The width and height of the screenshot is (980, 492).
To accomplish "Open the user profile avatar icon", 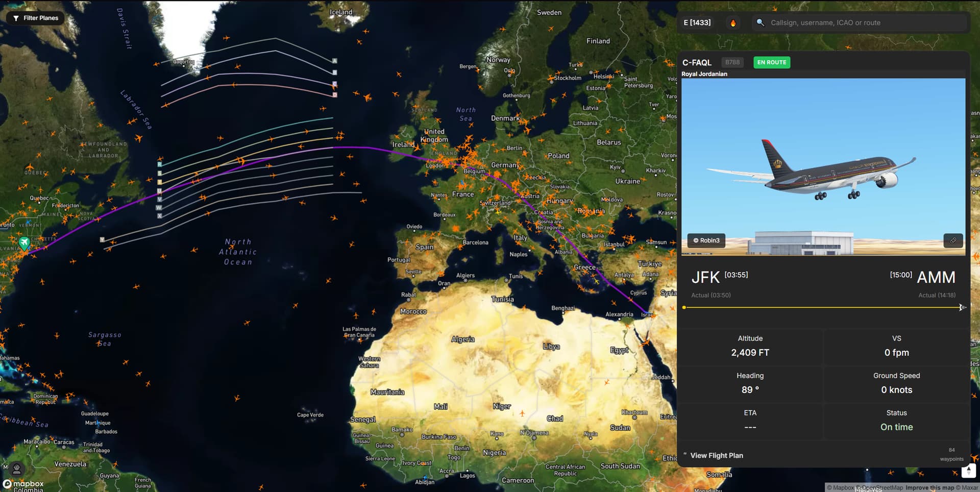I will 17,468.
